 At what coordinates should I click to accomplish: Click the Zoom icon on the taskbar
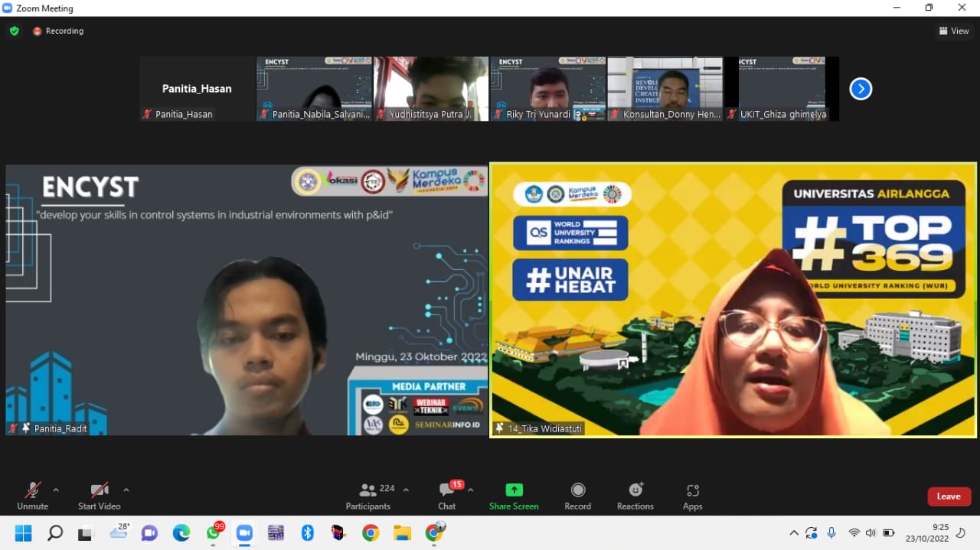tap(244, 533)
